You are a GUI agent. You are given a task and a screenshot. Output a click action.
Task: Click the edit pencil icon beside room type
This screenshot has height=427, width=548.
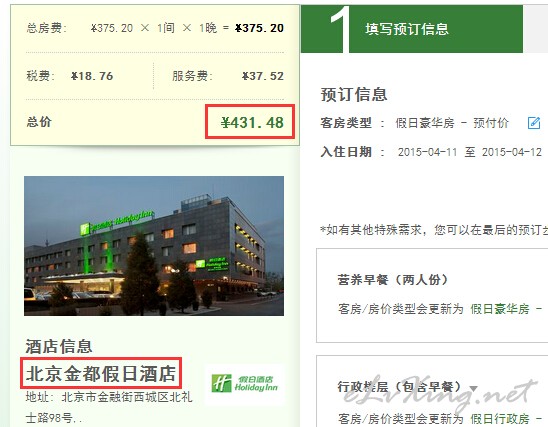534,123
